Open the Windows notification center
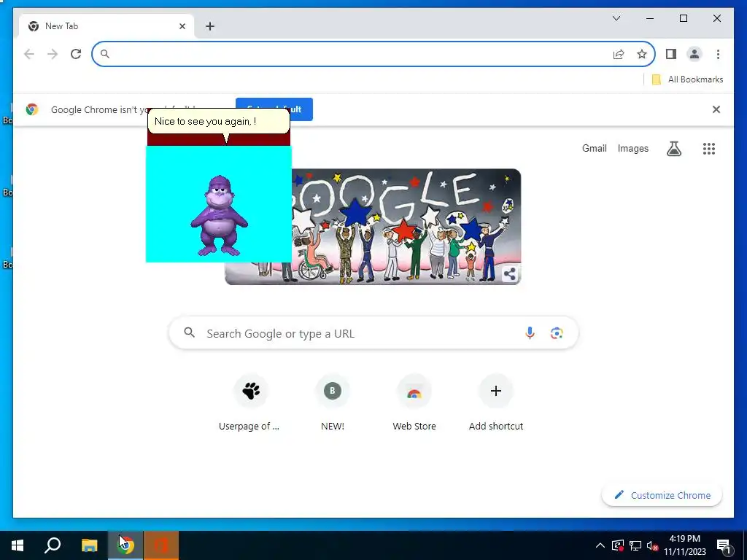This screenshot has height=560, width=747. 724,546
